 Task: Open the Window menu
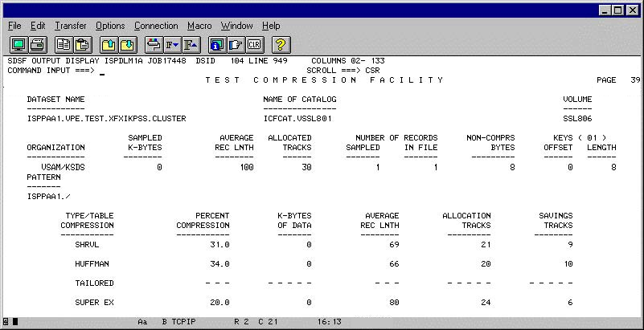(x=237, y=26)
